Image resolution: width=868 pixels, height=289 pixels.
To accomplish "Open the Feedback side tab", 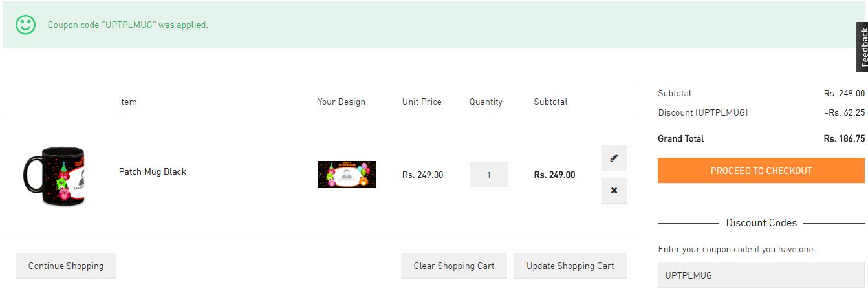I will click(862, 47).
